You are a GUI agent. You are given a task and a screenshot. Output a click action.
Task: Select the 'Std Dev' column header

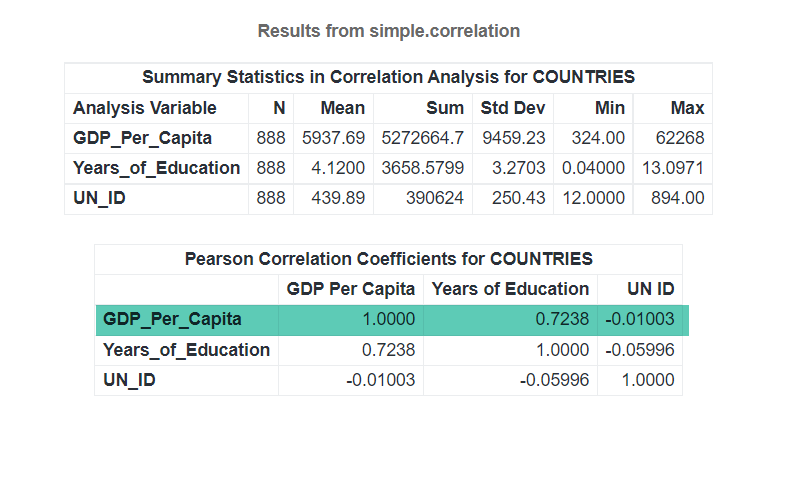click(x=512, y=108)
